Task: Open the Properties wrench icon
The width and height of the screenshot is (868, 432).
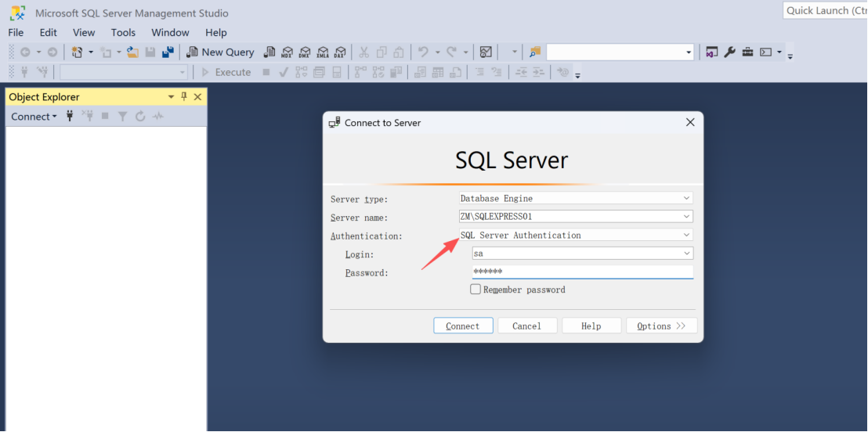Action: (x=729, y=52)
